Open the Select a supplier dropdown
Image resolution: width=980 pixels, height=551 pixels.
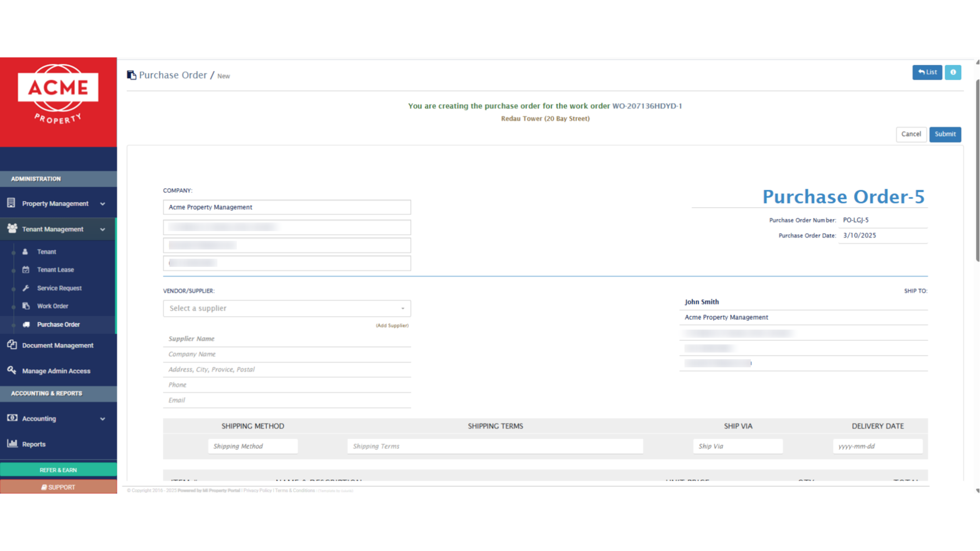pos(286,308)
